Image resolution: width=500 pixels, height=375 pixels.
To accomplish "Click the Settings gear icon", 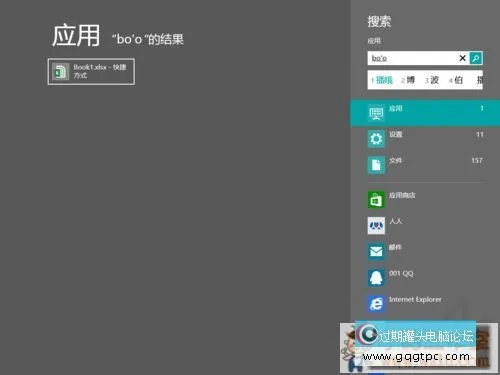I will 376,139.
